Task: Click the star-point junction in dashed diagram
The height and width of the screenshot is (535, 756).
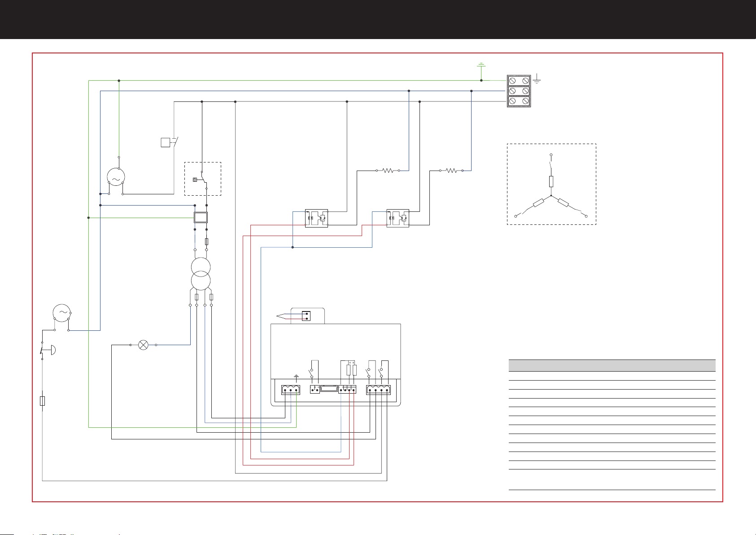Action: point(551,196)
